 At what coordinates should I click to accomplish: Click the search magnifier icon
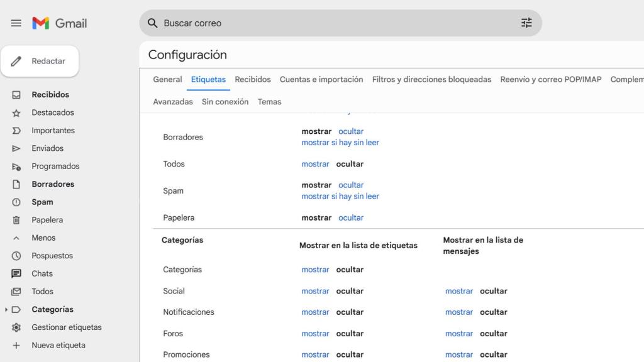pyautogui.click(x=152, y=23)
